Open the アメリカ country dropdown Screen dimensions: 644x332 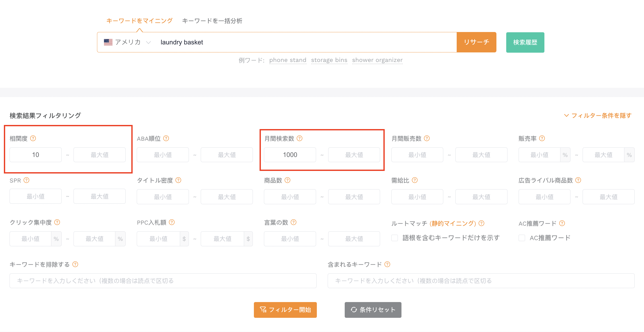(127, 42)
